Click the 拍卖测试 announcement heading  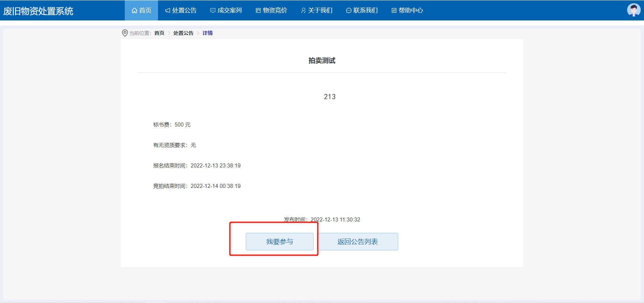322,60
